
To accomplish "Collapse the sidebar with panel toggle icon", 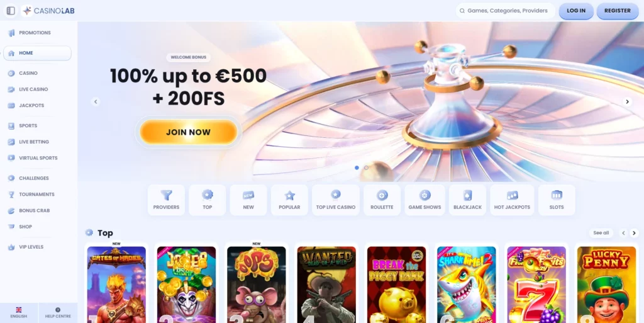I will 11,11.
